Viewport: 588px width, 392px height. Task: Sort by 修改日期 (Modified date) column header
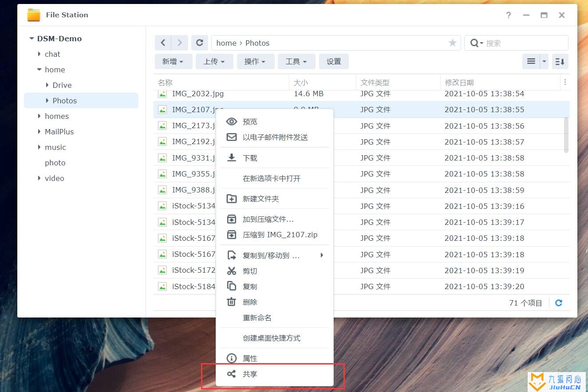[x=501, y=82]
